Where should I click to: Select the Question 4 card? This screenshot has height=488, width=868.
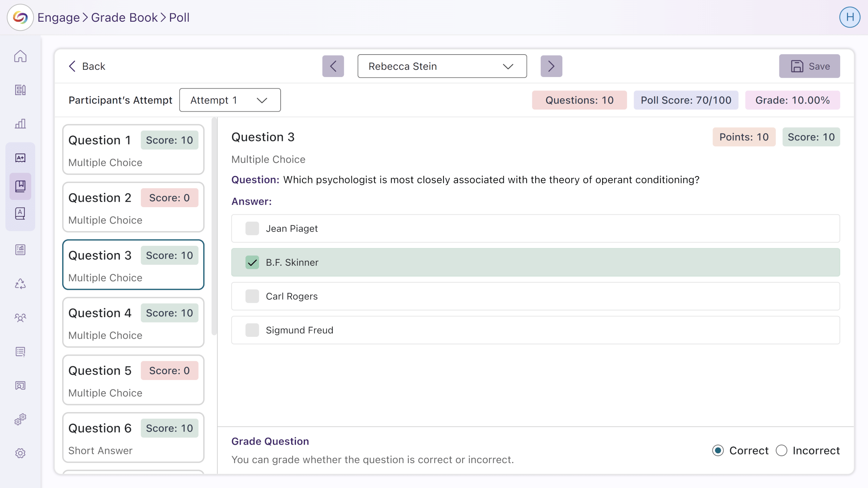pyautogui.click(x=133, y=322)
